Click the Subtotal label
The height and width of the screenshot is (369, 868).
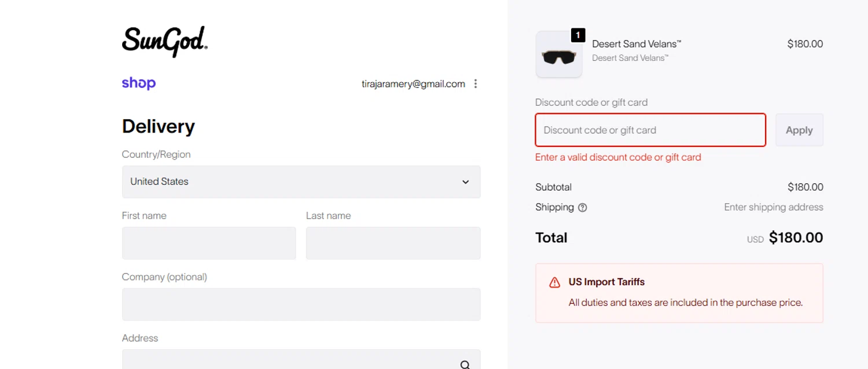point(553,187)
